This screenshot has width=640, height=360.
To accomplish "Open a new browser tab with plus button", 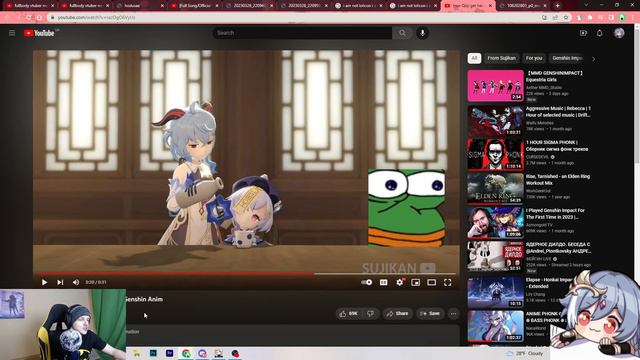I will click(557, 6).
